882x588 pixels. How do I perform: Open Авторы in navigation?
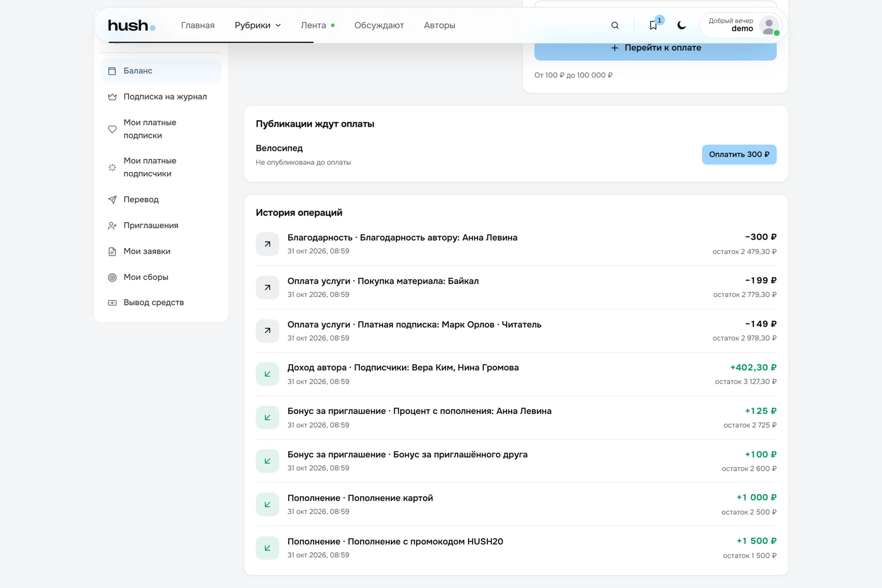439,25
